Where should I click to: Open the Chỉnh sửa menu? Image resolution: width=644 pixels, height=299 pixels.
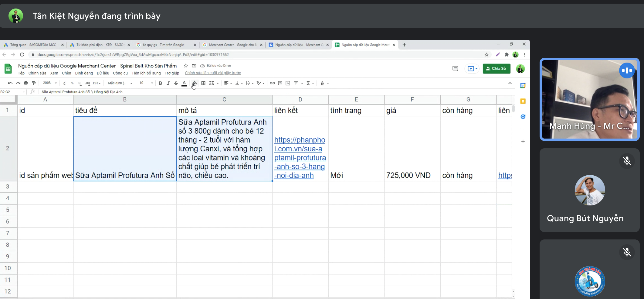(x=37, y=73)
